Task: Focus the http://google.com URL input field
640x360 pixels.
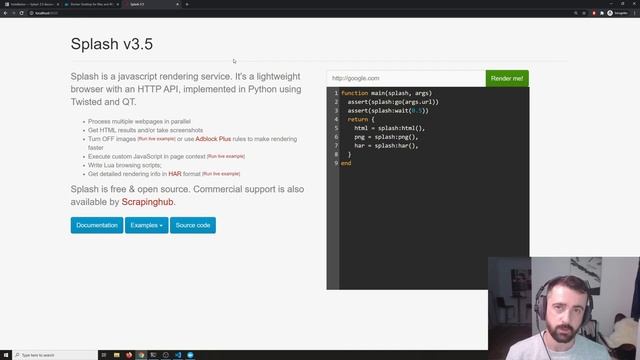Action: click(406, 78)
